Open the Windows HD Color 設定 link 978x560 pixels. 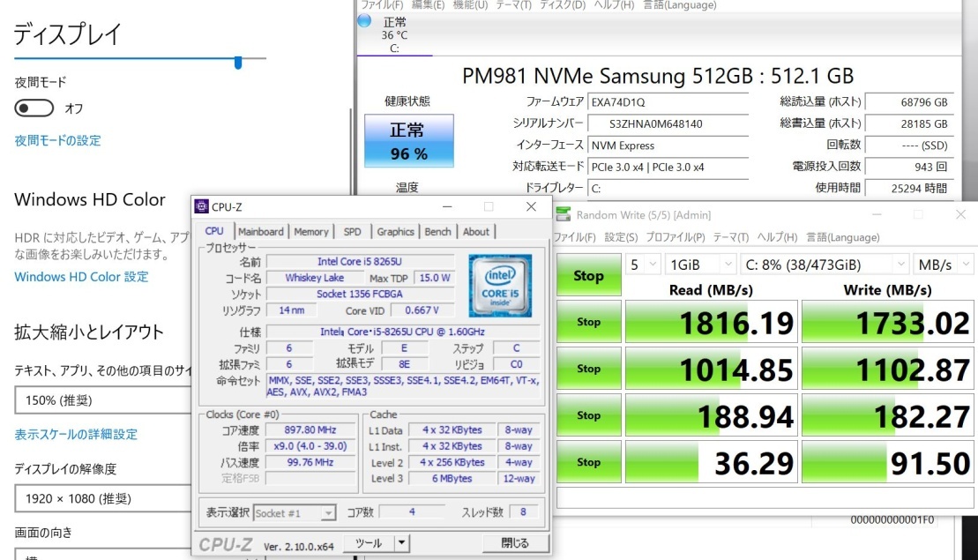(x=81, y=277)
